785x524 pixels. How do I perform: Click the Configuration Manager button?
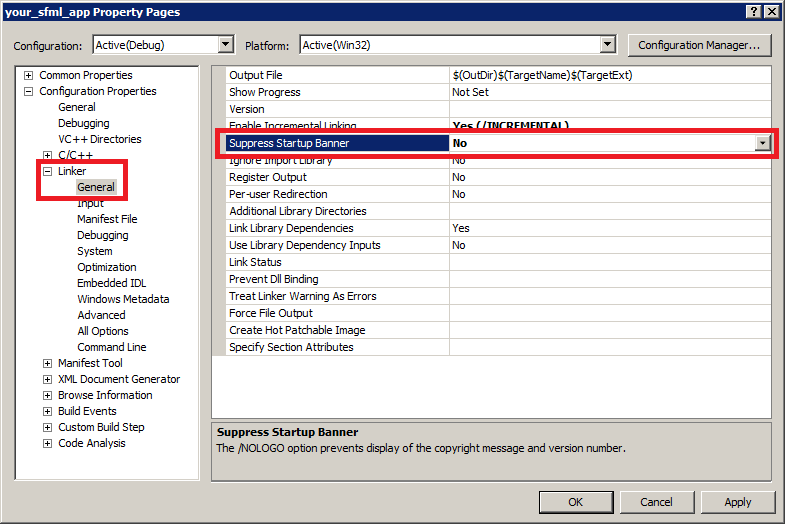click(x=699, y=45)
